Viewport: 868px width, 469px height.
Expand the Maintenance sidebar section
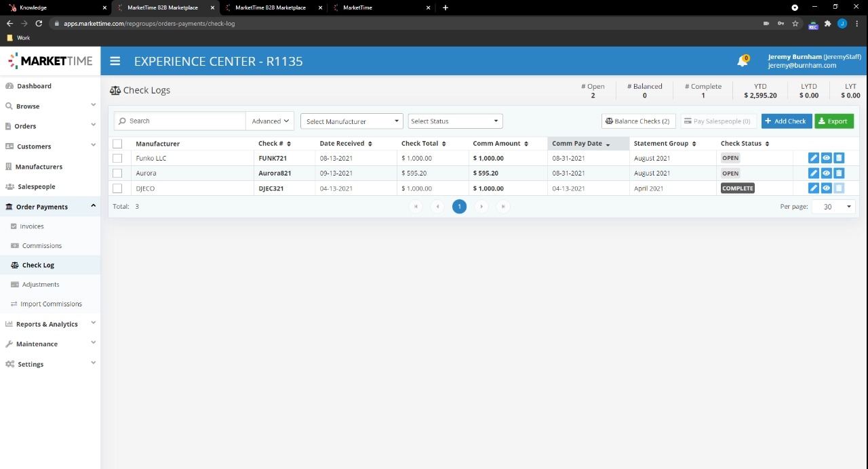click(50, 344)
